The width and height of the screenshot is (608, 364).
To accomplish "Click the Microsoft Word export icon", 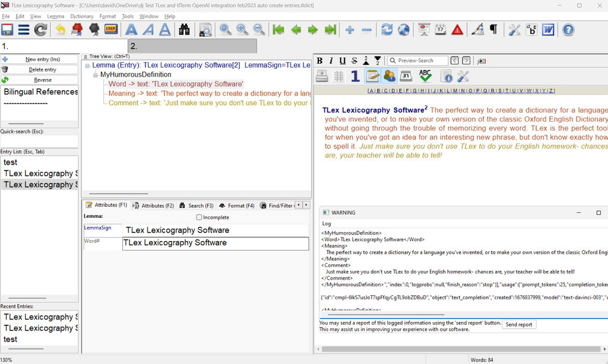I will pyautogui.click(x=548, y=30).
